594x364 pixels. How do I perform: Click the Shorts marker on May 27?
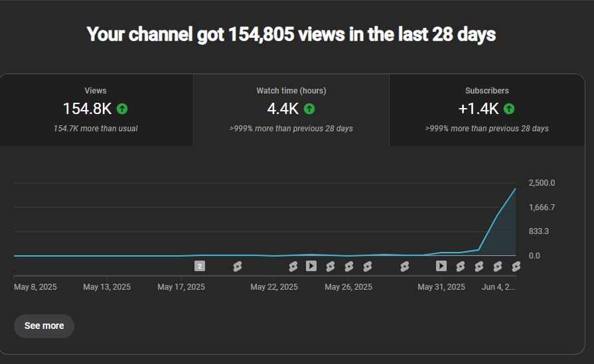368,267
